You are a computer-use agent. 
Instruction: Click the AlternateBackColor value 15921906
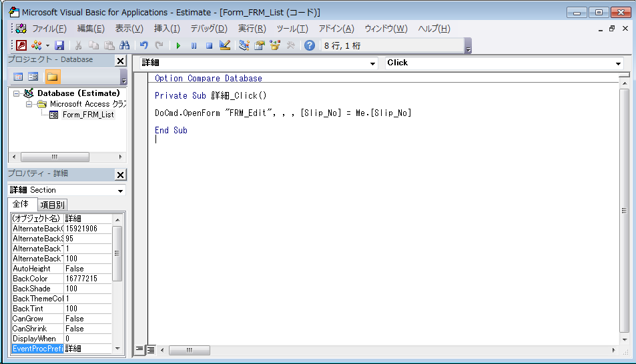(87, 229)
